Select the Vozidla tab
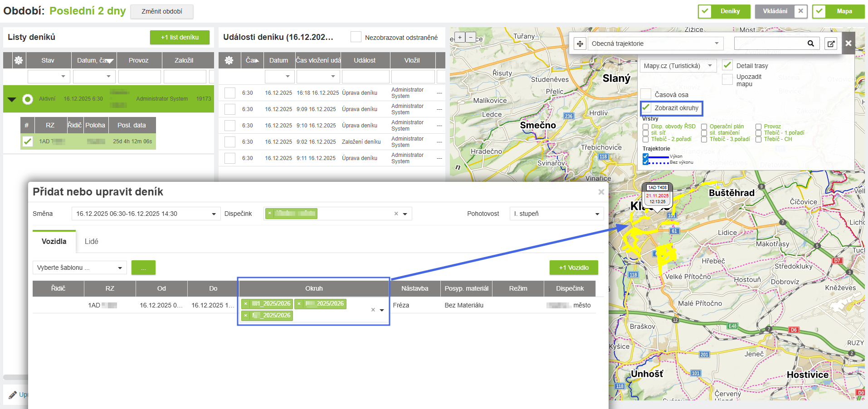 click(54, 241)
